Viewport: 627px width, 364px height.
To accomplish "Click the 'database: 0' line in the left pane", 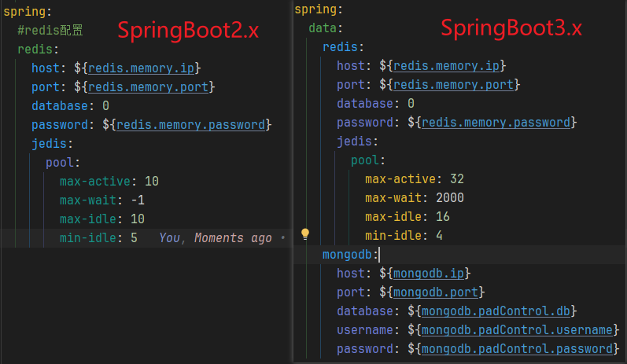I will pyautogui.click(x=70, y=106).
